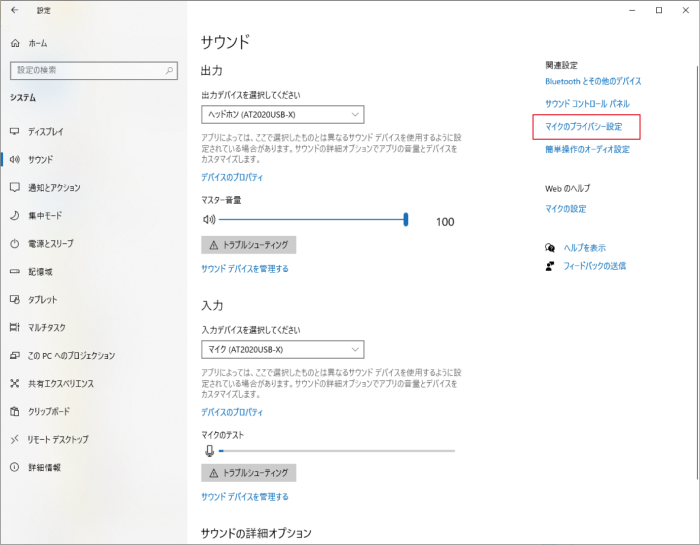
Task: Open ホーム in the sidebar
Action: pos(38,43)
